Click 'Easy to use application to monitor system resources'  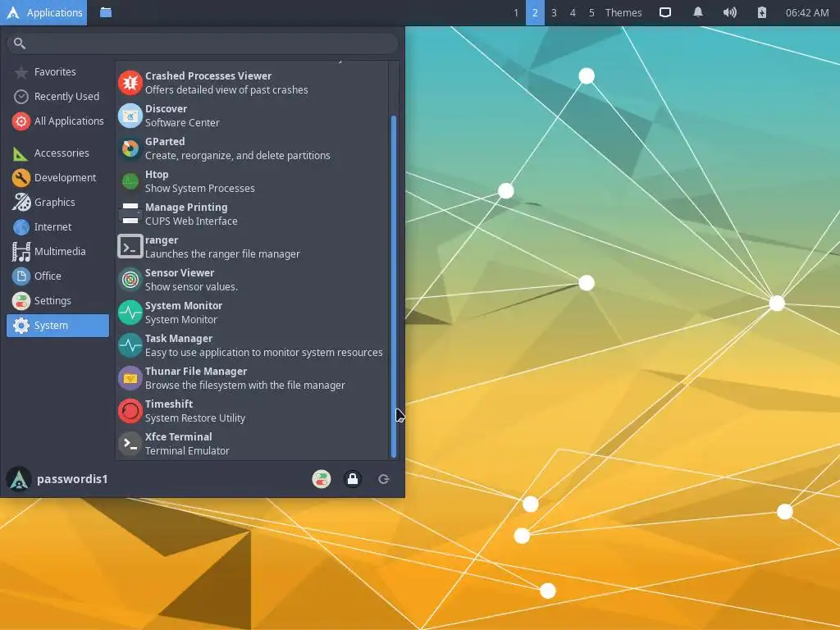click(264, 353)
